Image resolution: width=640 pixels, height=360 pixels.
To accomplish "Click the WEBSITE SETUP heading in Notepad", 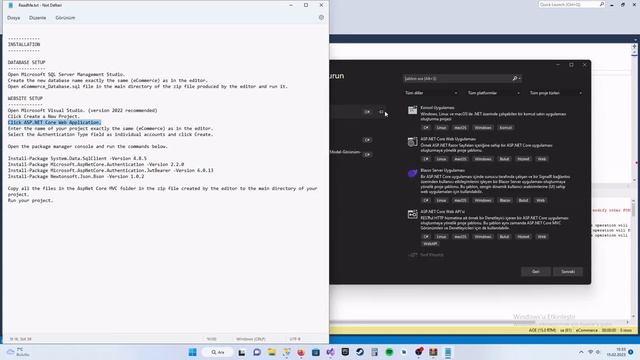I will 25,98.
